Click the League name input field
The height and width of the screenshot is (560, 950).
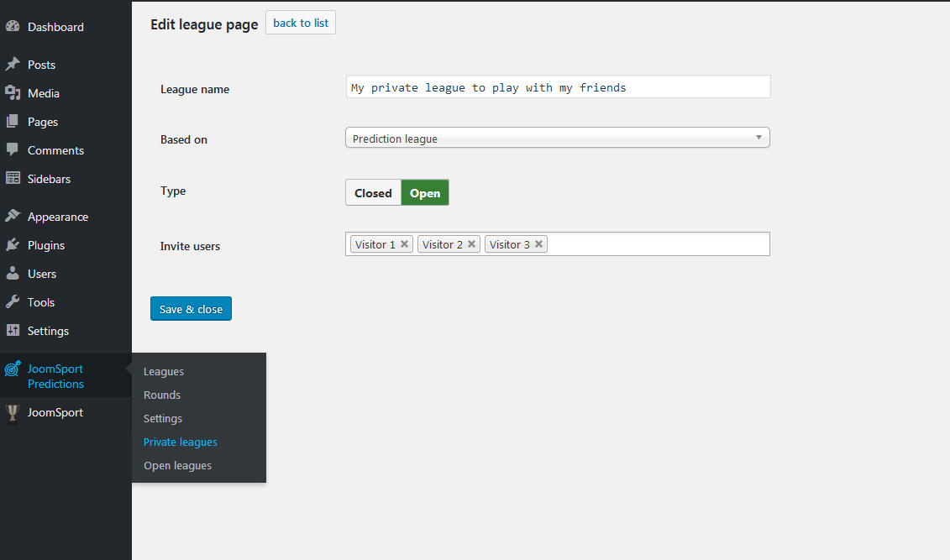point(558,87)
